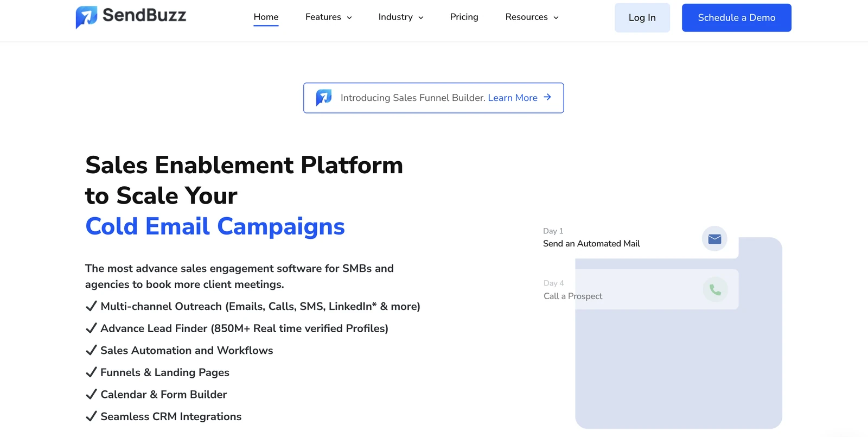Click the "to Scale Your" heading line
868x437 pixels.
pyautogui.click(x=161, y=195)
